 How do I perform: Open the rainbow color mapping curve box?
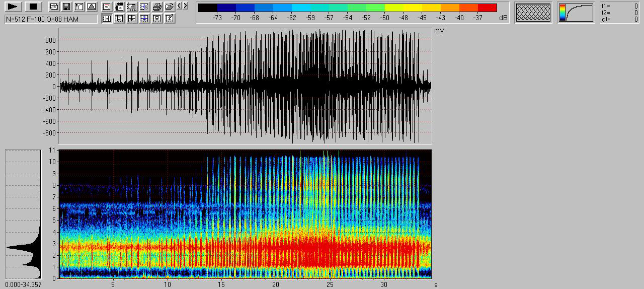576,13
